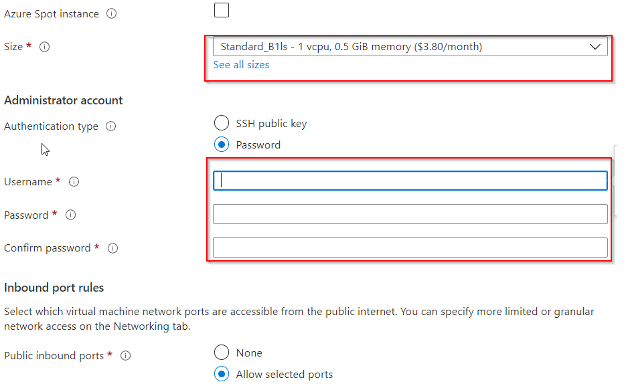Select Allow selected ports option

(x=221, y=374)
